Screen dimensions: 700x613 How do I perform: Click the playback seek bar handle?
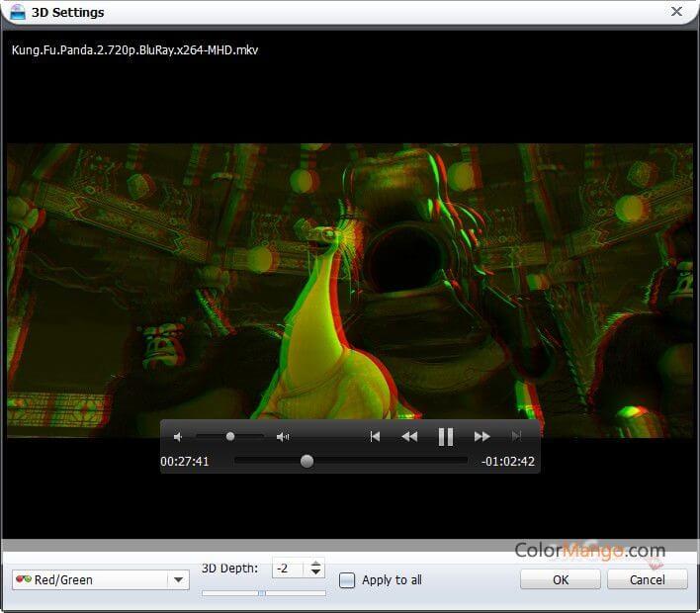[x=306, y=461]
